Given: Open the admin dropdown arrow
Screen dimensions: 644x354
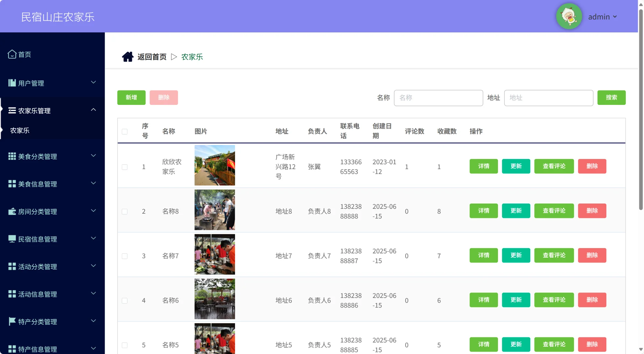Looking at the screenshot, I should pyautogui.click(x=615, y=16).
